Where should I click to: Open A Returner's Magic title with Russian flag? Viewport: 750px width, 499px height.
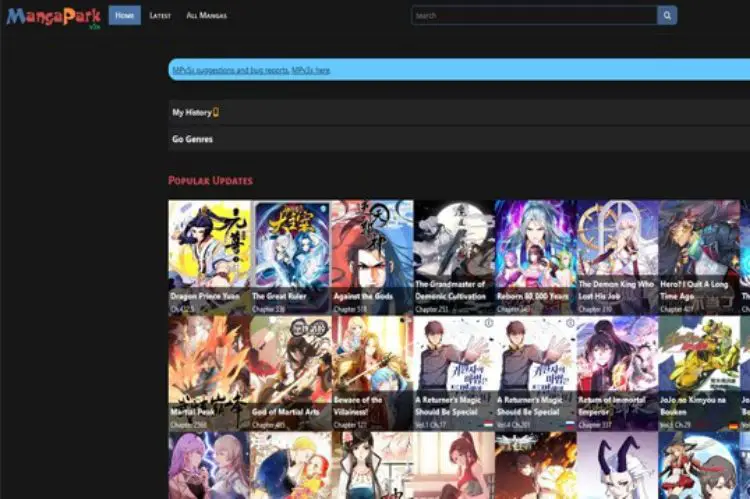[530, 406]
